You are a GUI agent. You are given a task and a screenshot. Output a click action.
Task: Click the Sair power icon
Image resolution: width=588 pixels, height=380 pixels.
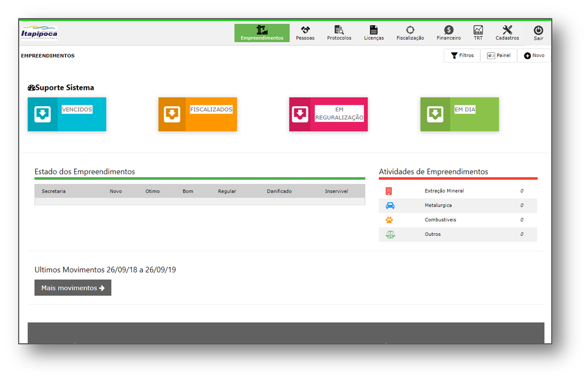coord(538,30)
